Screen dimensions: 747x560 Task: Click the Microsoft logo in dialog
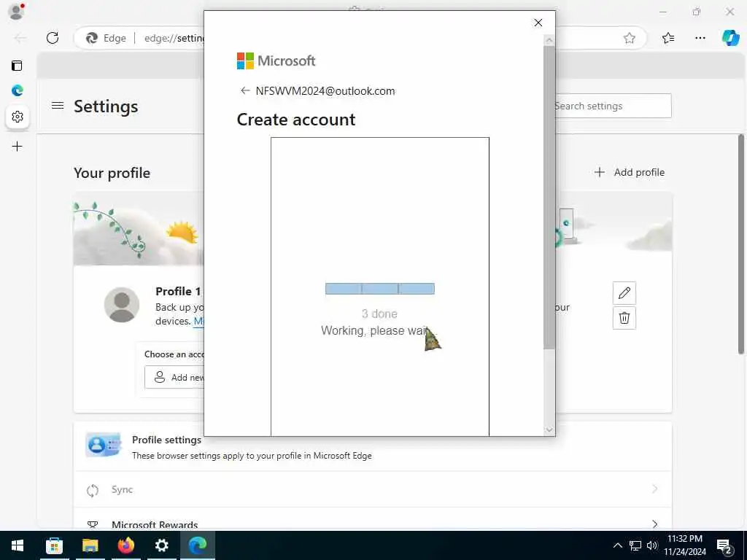pos(276,61)
